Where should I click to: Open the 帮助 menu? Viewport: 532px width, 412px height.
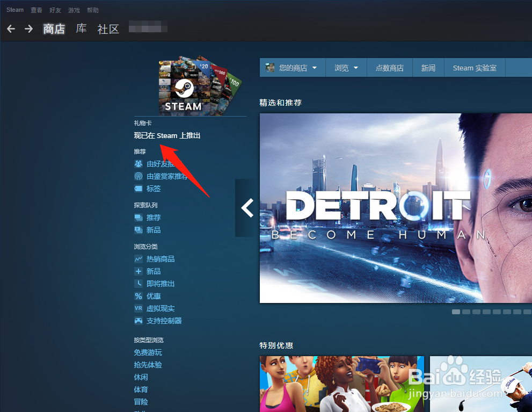(93, 10)
